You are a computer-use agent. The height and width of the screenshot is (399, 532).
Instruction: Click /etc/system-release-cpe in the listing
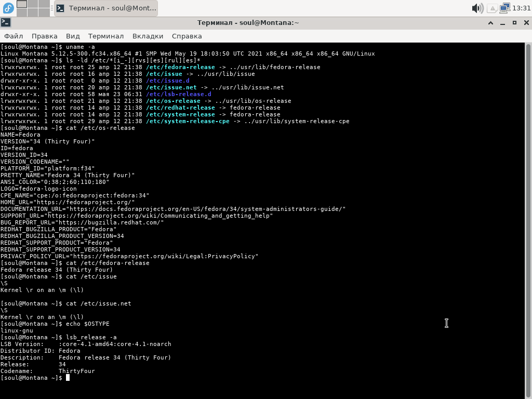click(188, 121)
